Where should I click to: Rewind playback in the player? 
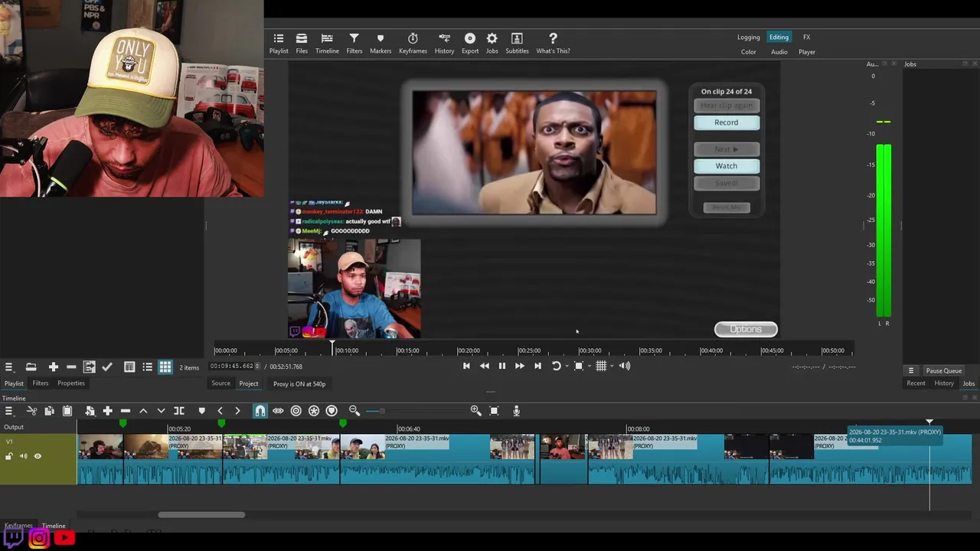click(x=484, y=366)
